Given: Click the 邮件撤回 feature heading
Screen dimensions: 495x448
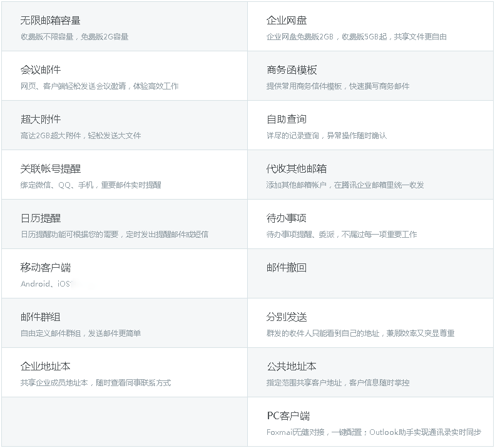Looking at the screenshot, I should [x=287, y=268].
